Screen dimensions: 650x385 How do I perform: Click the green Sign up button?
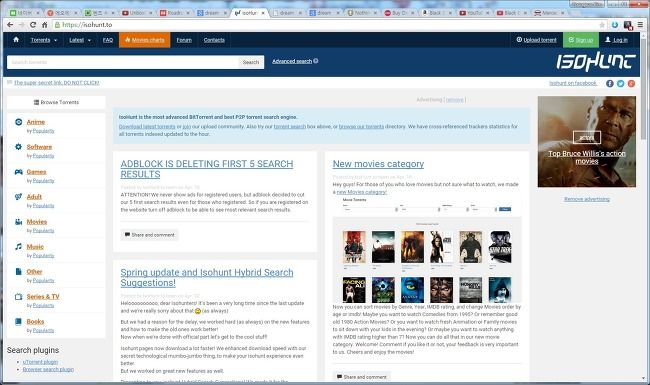tap(580, 40)
